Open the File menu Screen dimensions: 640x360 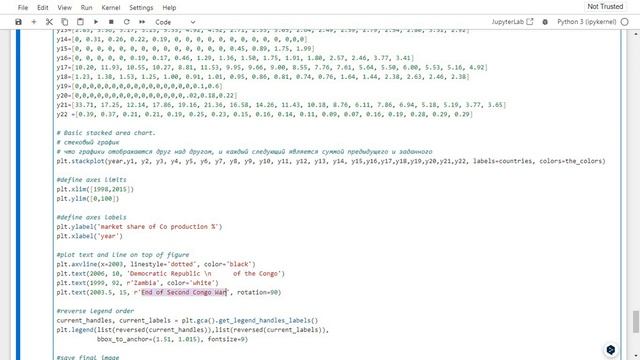(23, 7)
